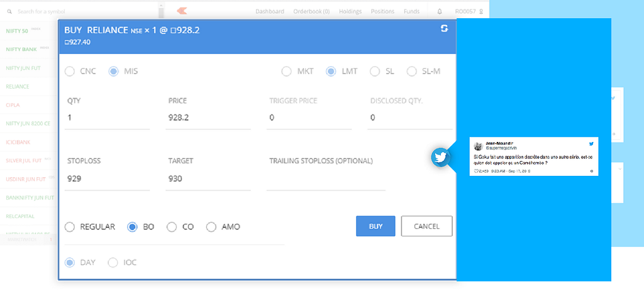Select the CNC product option
The image size is (644, 299).
tap(70, 72)
